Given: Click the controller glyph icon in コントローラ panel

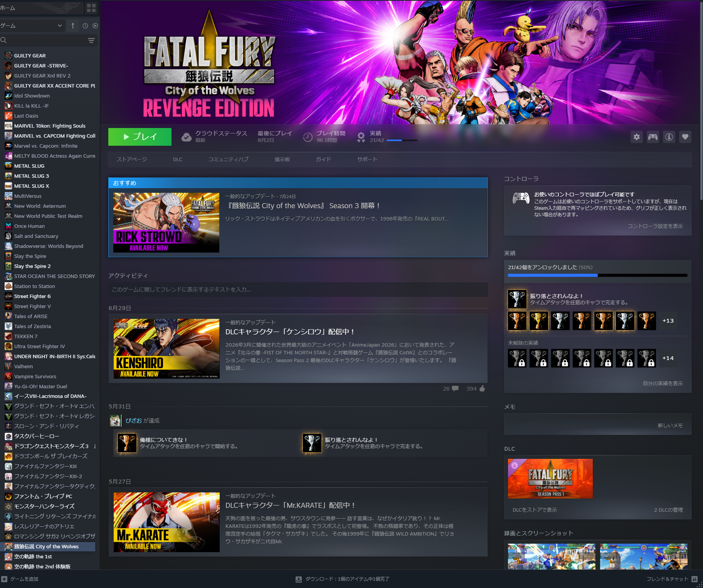Looking at the screenshot, I should click(521, 198).
